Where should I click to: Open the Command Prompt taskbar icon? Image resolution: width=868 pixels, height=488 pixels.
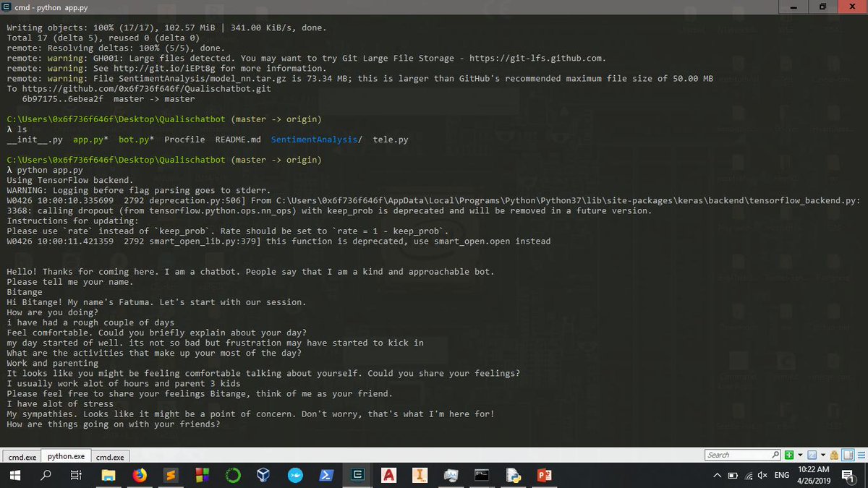point(482,475)
